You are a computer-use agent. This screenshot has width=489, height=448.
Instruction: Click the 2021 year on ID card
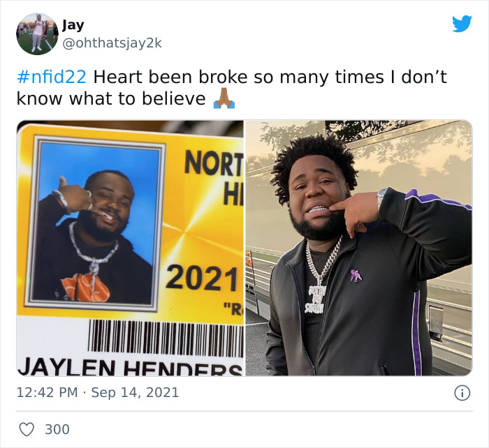coord(202,278)
